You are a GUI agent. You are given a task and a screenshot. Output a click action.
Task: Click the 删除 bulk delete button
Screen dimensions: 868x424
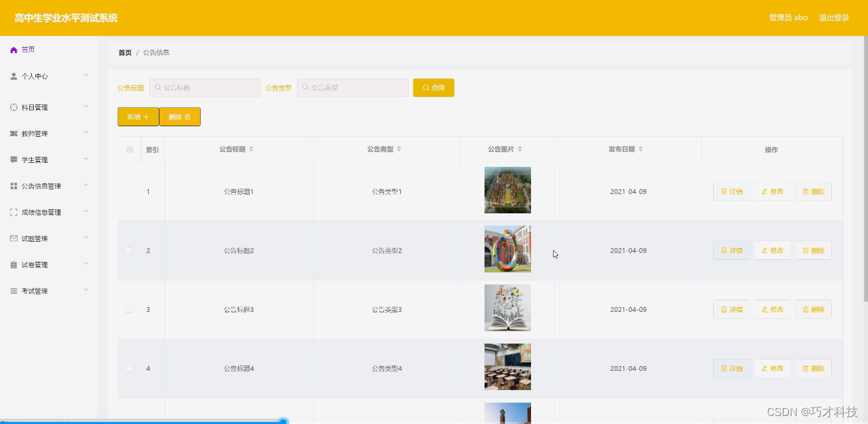click(x=180, y=117)
